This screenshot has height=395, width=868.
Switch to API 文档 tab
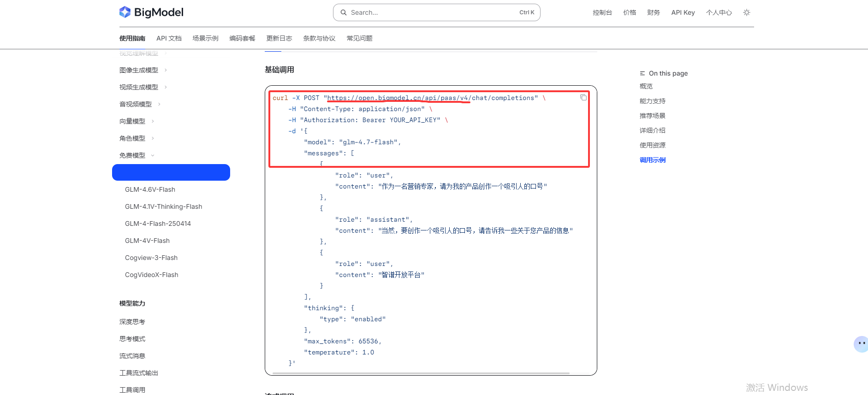coord(169,38)
